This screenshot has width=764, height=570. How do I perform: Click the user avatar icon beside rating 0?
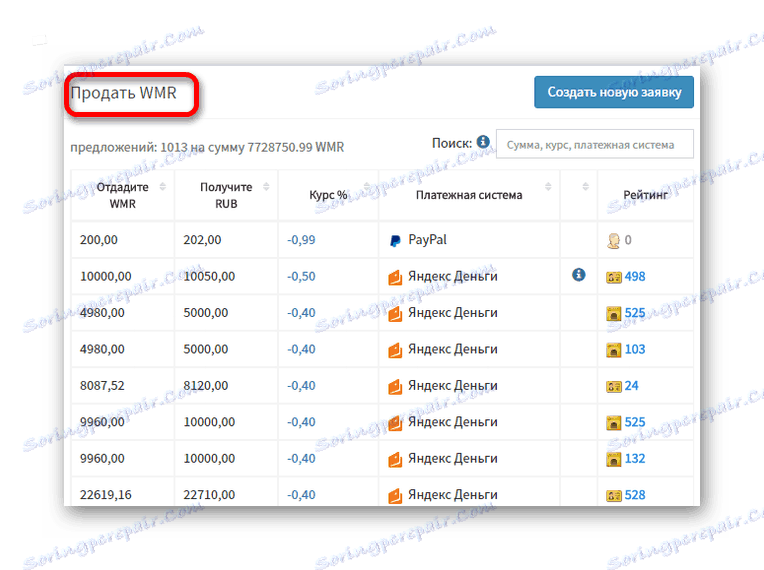click(x=613, y=240)
